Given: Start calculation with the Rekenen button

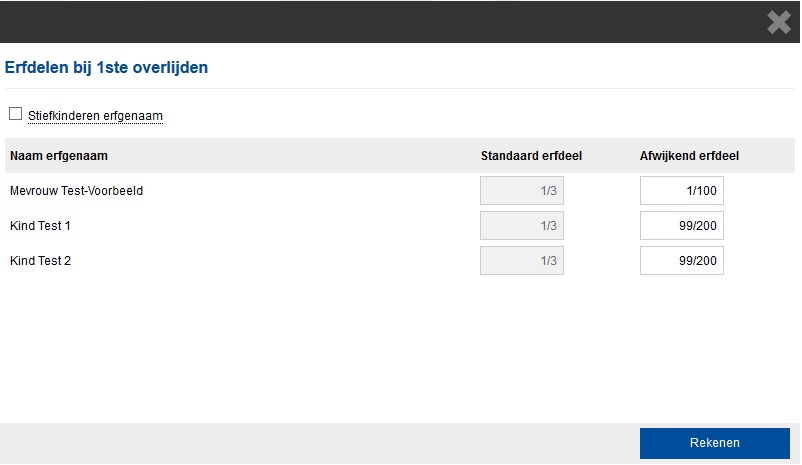Looking at the screenshot, I should (715, 443).
